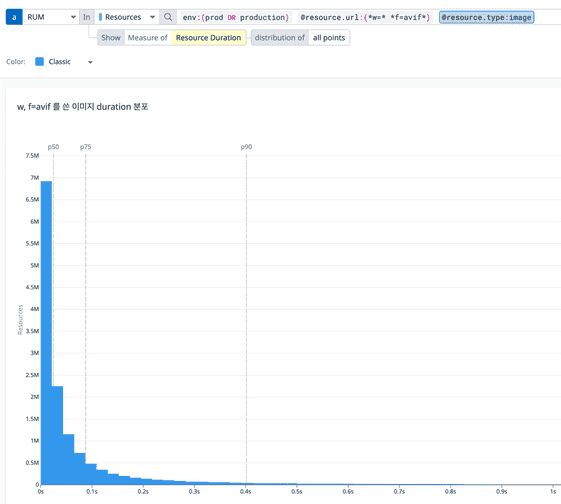Click the 'all points' distribution selector
The image size is (561, 504).
click(x=328, y=38)
